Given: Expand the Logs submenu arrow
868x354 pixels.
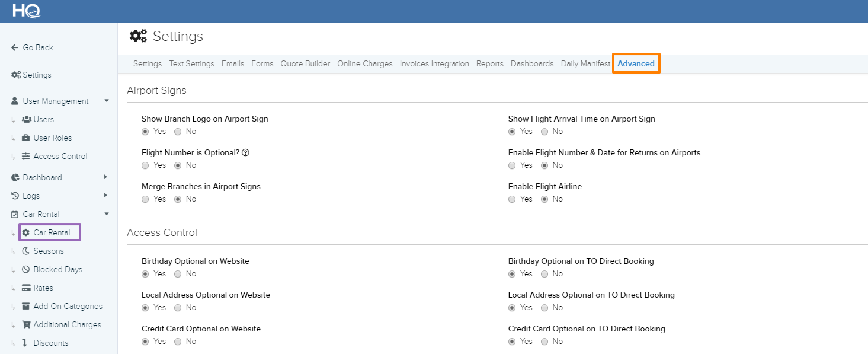Looking at the screenshot, I should [105, 195].
